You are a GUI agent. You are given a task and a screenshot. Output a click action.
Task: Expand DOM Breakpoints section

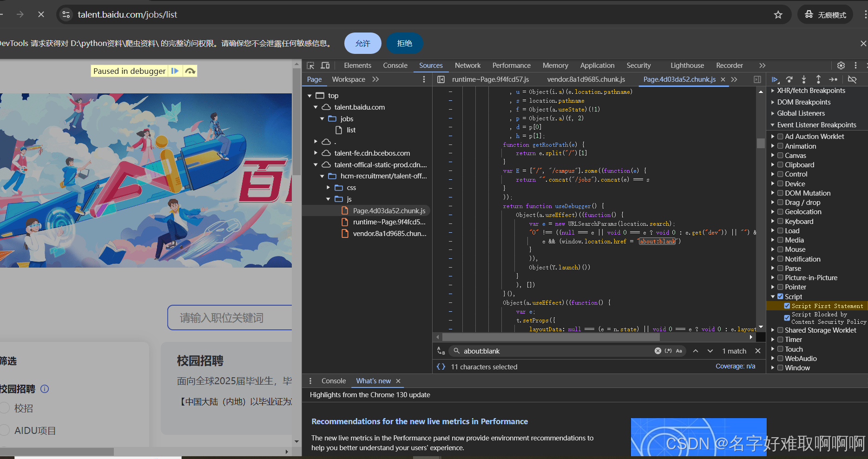(773, 102)
